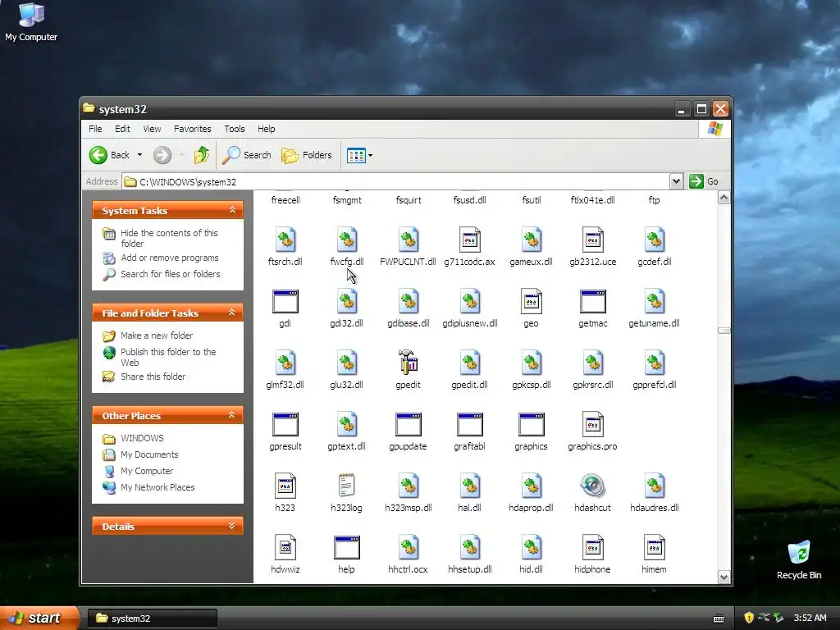Click the scrollbar up arrow
840x630 pixels.
point(724,198)
